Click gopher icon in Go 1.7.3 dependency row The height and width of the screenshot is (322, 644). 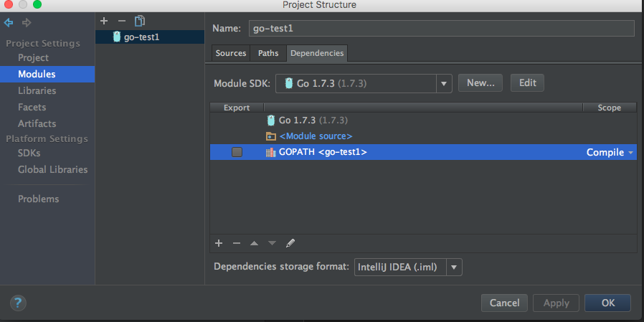270,120
